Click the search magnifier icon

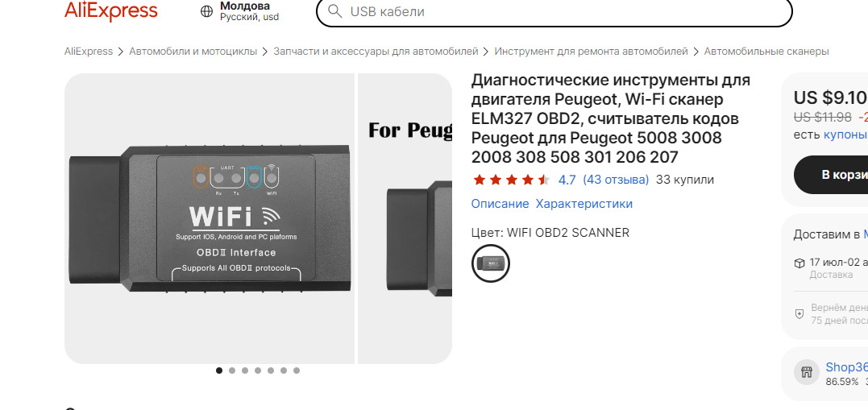pyautogui.click(x=334, y=11)
